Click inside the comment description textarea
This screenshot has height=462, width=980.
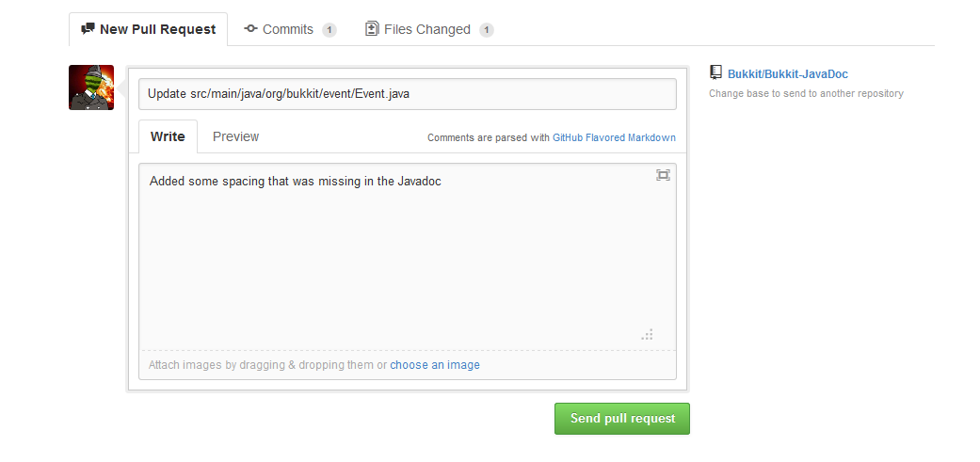[x=408, y=256]
